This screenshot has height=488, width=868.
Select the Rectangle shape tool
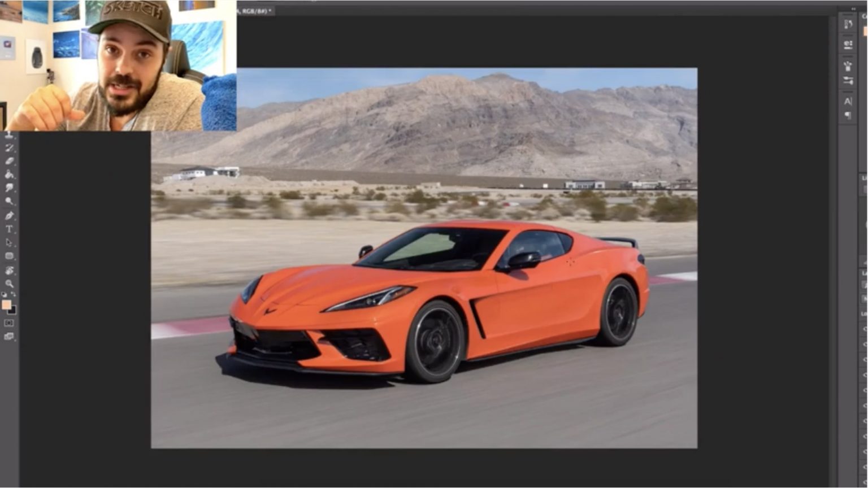click(9, 256)
